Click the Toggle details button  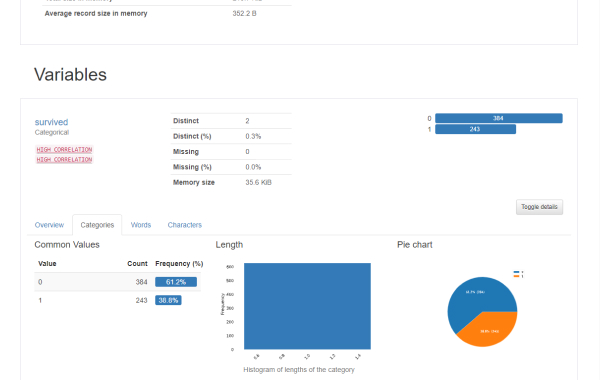[539, 207]
